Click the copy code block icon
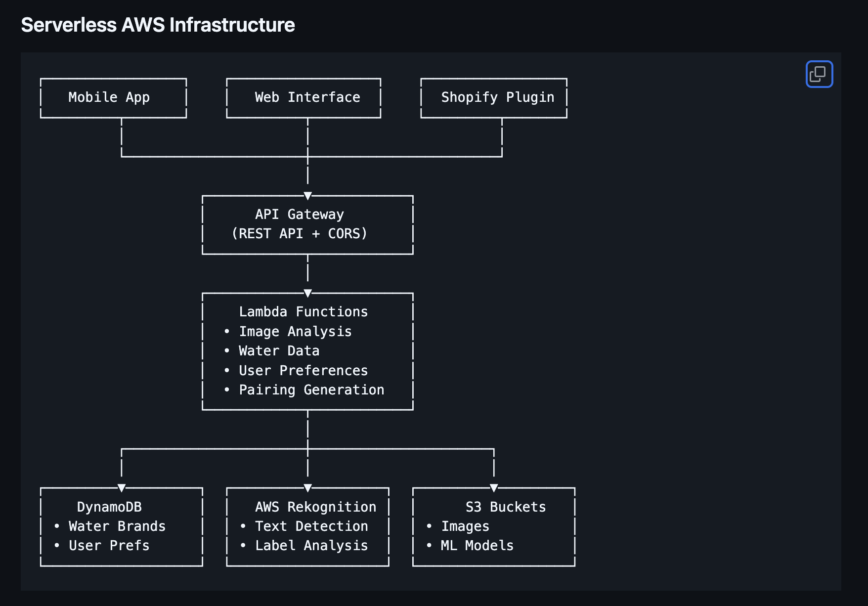This screenshot has width=868, height=606. pyautogui.click(x=819, y=74)
